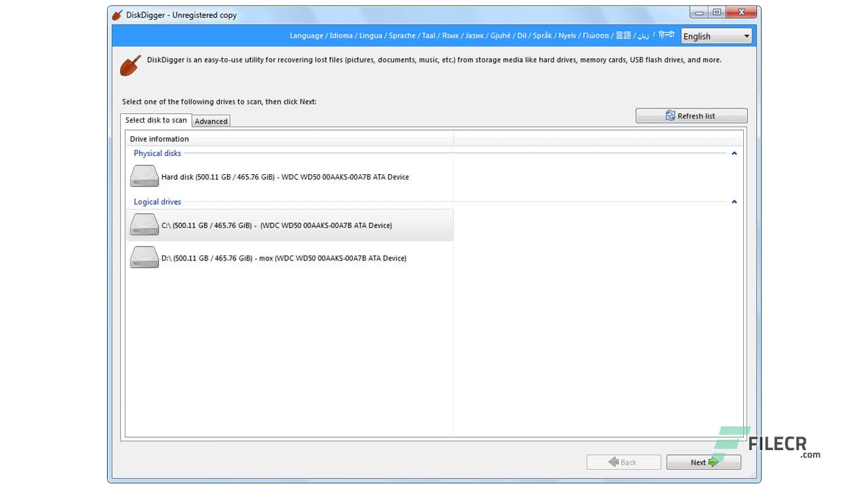Select the Select disk to scan tab
This screenshot has height=488, width=868.
click(155, 120)
